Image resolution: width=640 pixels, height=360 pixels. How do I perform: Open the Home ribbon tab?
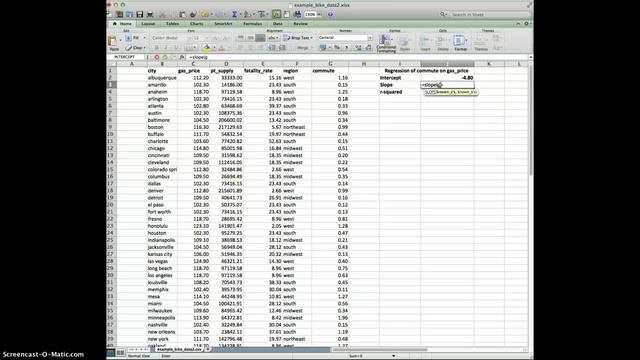click(x=122, y=24)
